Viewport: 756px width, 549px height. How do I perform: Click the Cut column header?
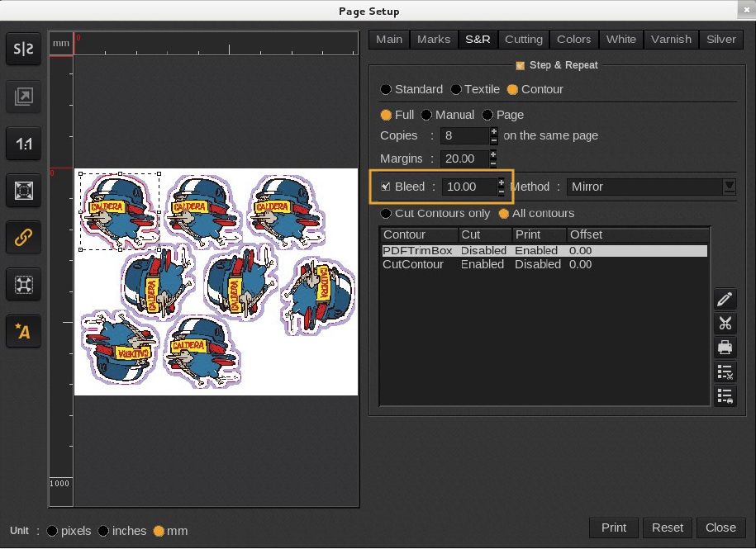coord(485,234)
